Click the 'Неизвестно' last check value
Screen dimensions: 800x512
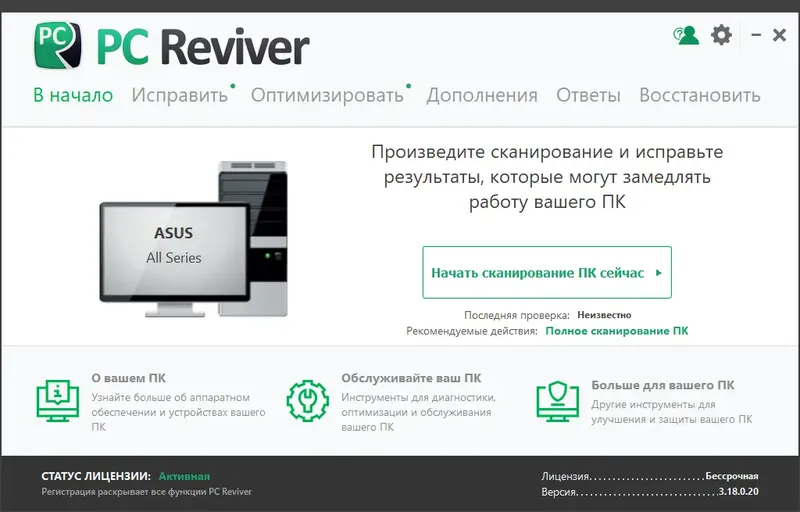tap(604, 315)
